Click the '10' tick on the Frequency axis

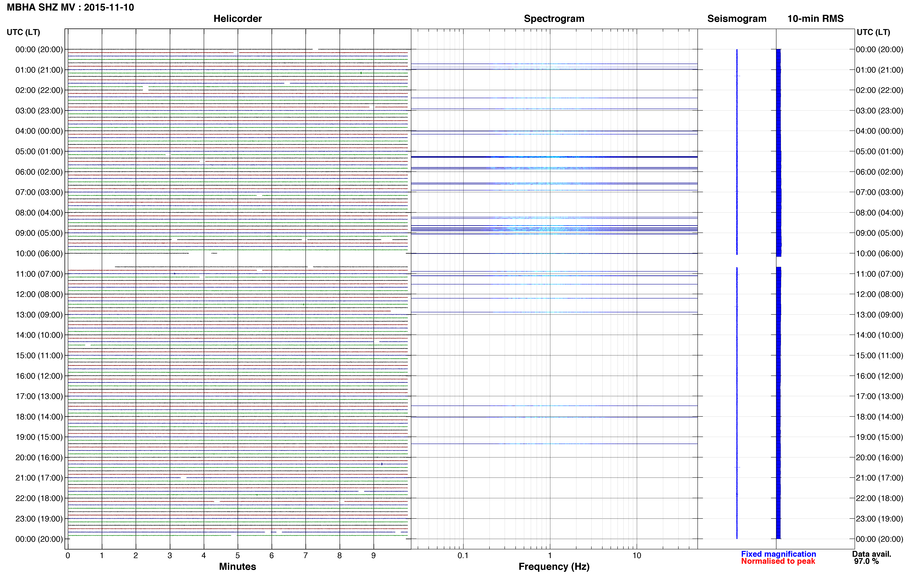pos(637,556)
